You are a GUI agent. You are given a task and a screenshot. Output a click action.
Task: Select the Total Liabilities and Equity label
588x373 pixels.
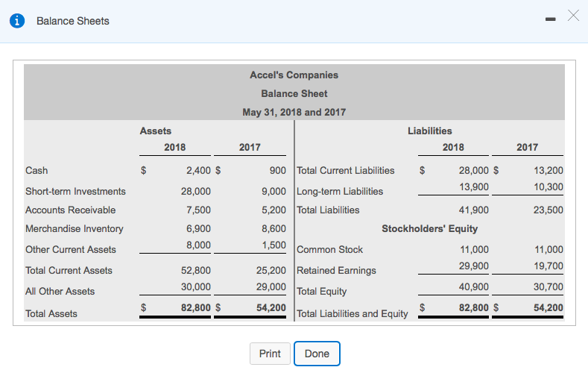tap(352, 314)
